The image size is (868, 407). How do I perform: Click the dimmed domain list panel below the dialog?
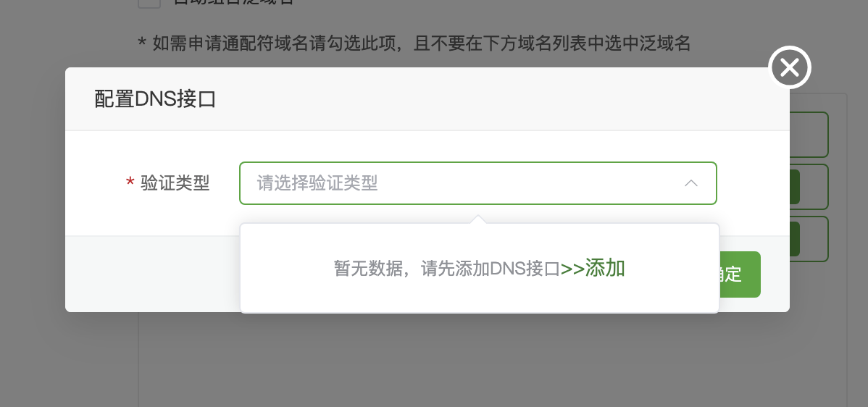[493, 359]
